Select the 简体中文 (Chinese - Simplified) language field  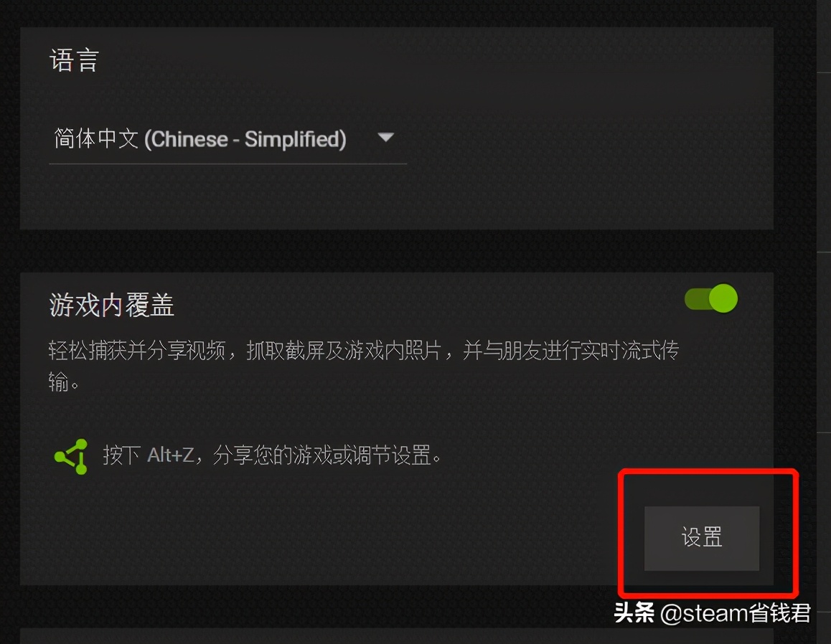coord(227,140)
